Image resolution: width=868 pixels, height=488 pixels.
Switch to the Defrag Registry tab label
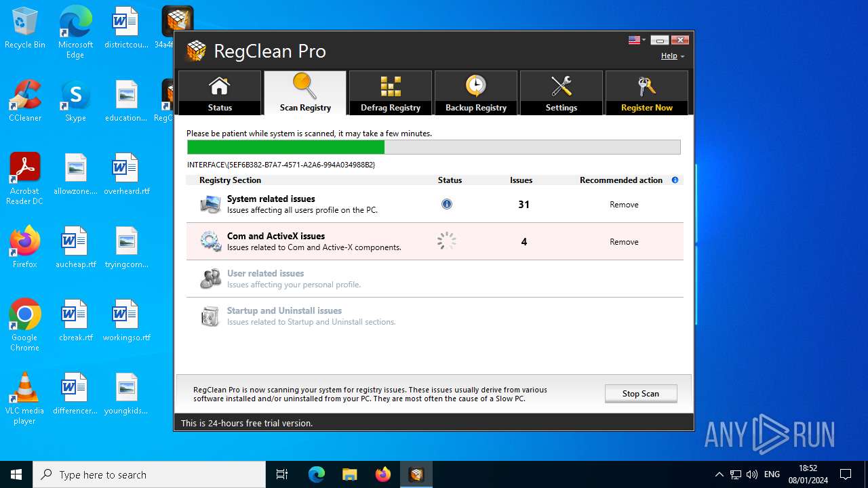pos(391,108)
